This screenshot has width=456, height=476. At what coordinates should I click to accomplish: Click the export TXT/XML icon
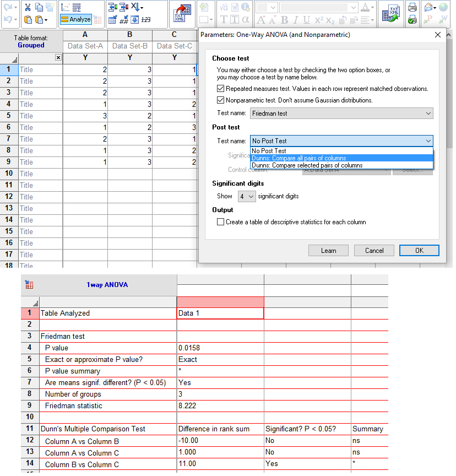point(391,13)
